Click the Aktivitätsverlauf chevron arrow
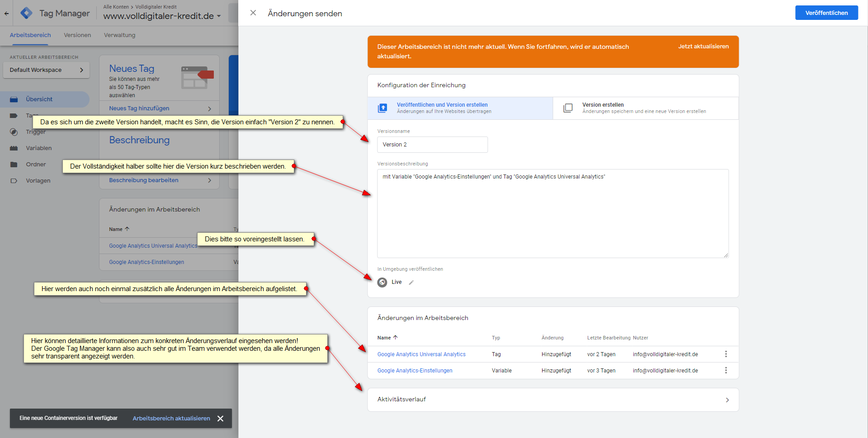The height and width of the screenshot is (438, 868). pyautogui.click(x=727, y=400)
